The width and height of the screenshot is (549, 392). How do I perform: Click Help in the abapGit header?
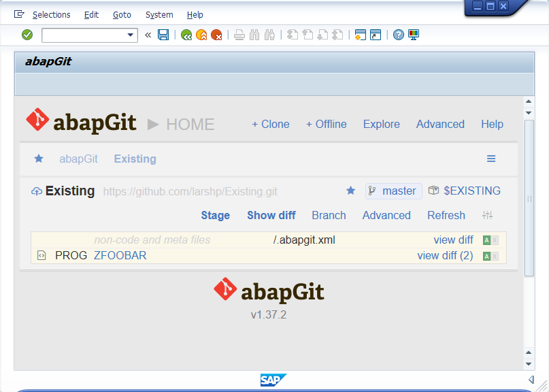(x=493, y=124)
